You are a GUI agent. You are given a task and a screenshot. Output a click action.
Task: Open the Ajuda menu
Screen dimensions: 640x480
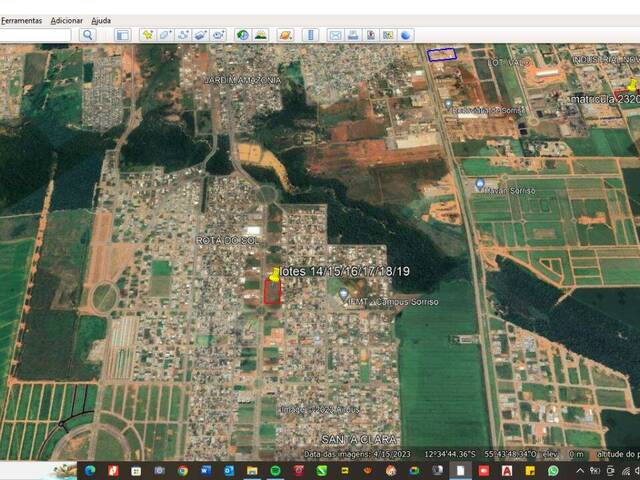pos(101,20)
